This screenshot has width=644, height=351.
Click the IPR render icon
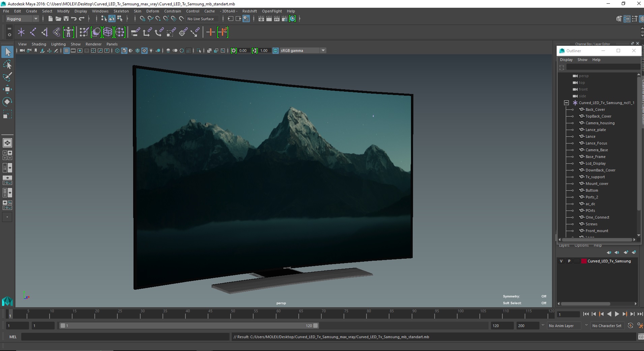tap(277, 19)
